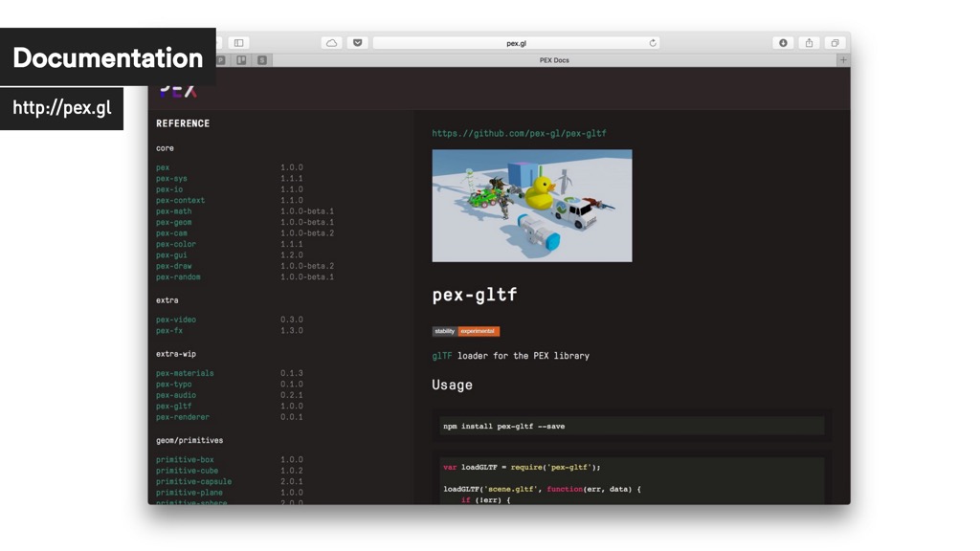
Task: Click the Pocket save icon
Action: point(358,43)
